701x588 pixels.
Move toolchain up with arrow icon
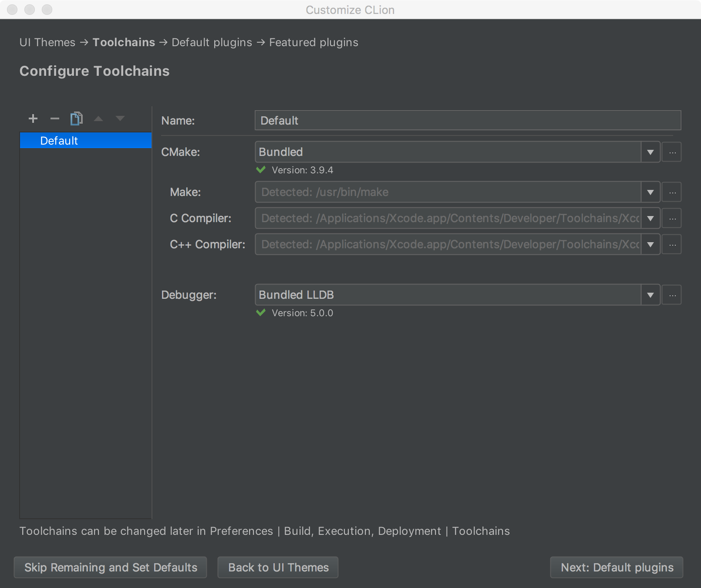[x=98, y=118]
